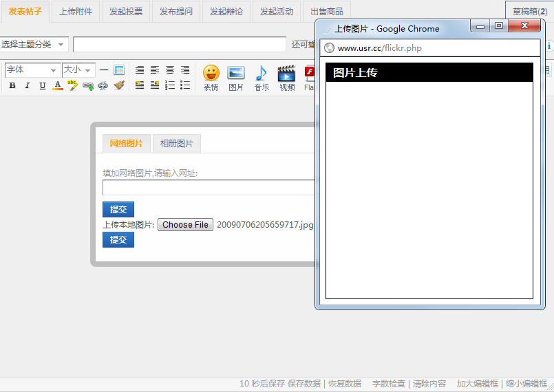
Task: Remove hyperlink with the unlink icon
Action: pyautogui.click(x=103, y=86)
